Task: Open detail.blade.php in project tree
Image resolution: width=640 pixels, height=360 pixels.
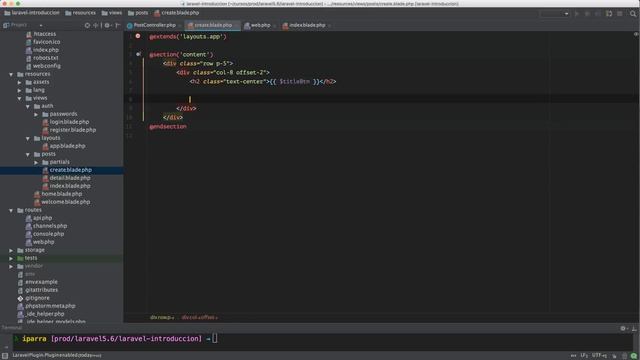Action: [67, 178]
